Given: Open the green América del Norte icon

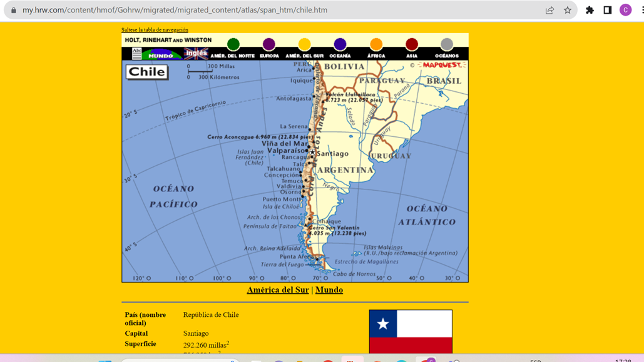Looking at the screenshot, I should click(x=233, y=44).
